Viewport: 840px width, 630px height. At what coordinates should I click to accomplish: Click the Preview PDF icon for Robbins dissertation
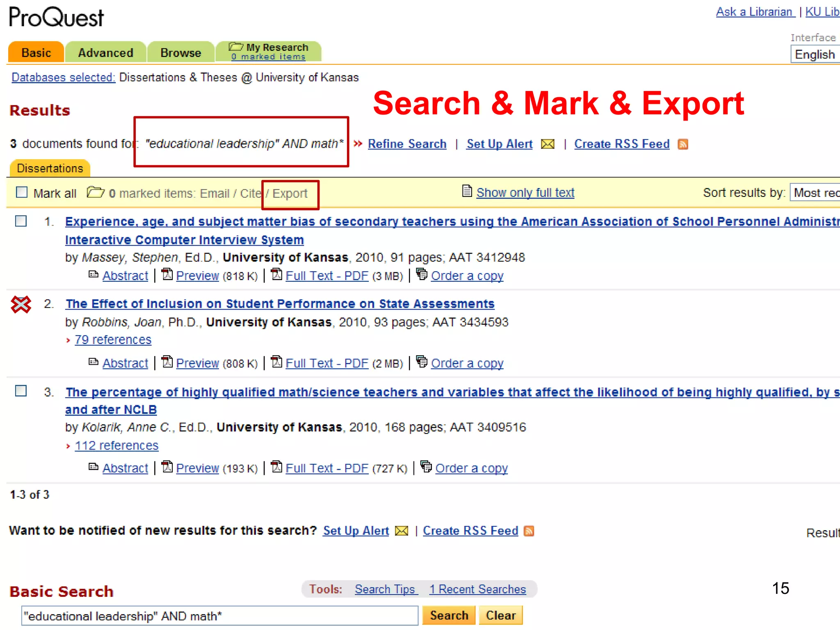click(167, 361)
